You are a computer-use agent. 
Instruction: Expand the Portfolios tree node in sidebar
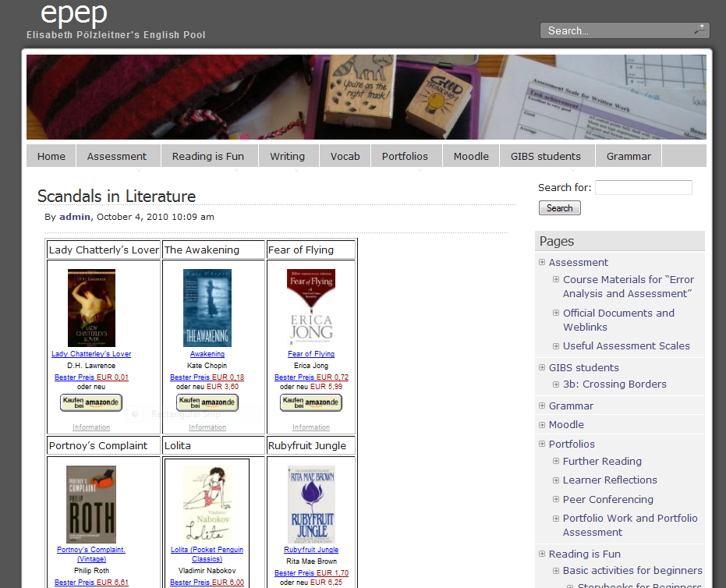542,444
